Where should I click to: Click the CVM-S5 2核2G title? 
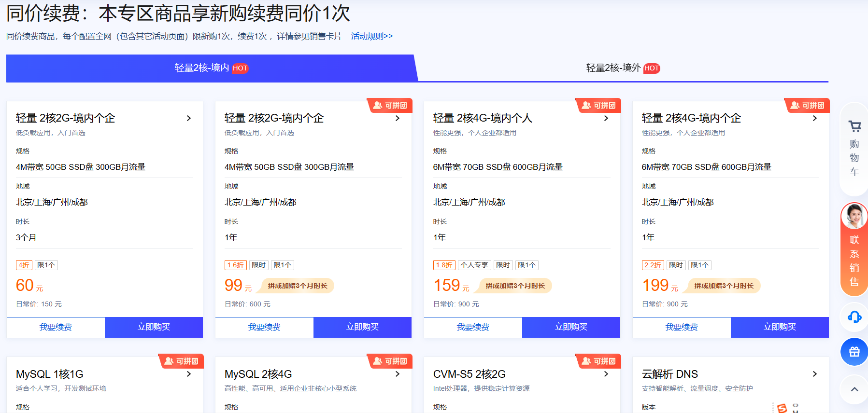470,374
